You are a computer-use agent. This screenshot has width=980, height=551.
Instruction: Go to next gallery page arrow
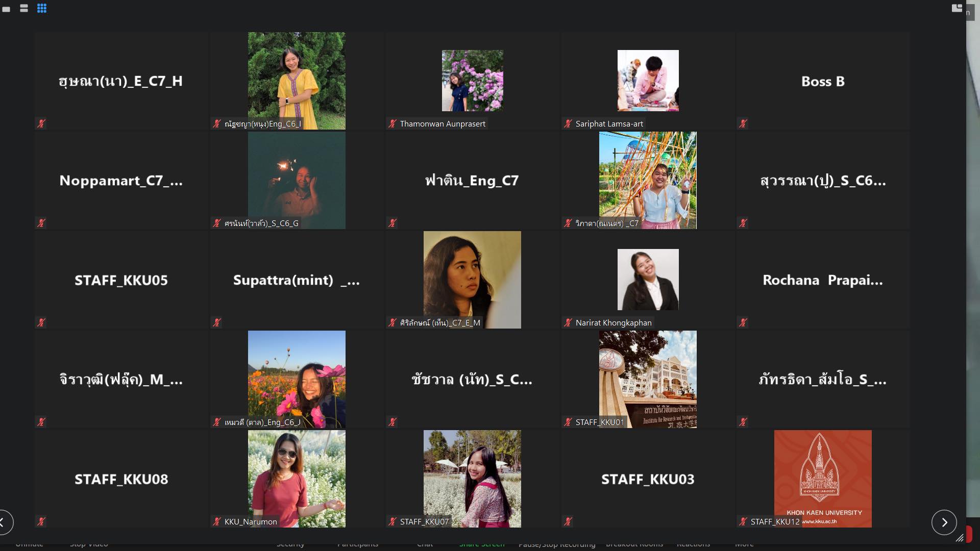tap(944, 522)
